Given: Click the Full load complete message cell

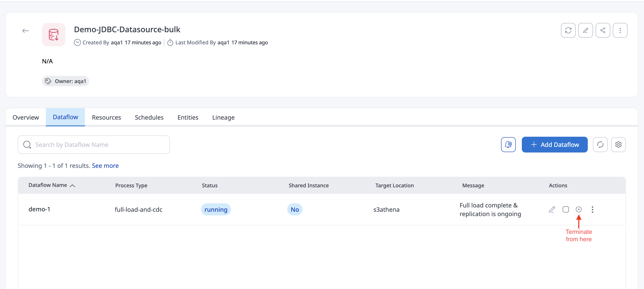Looking at the screenshot, I should pyautogui.click(x=490, y=209).
